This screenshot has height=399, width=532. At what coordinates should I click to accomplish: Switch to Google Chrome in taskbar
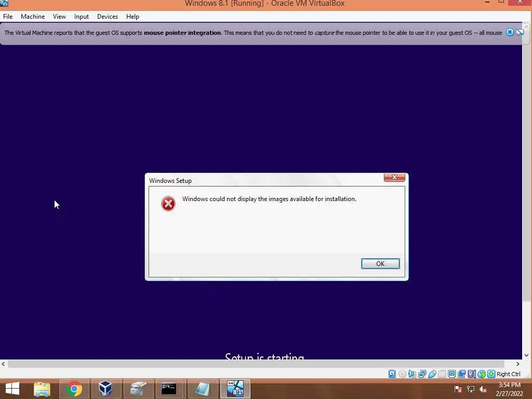coord(74,389)
